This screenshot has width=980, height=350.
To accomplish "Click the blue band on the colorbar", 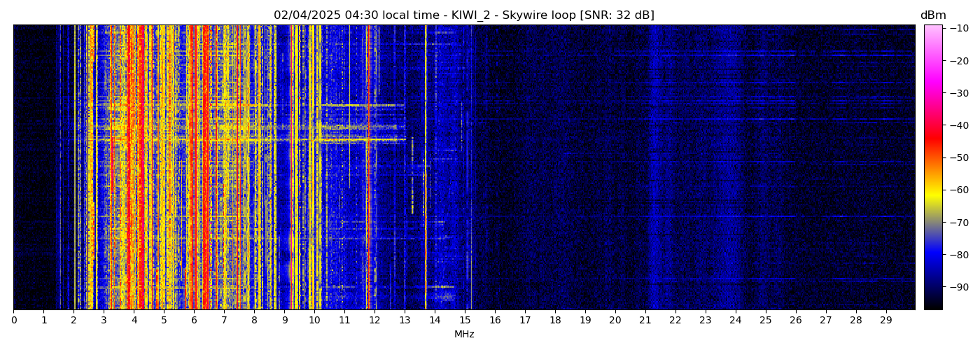I will click(932, 255).
